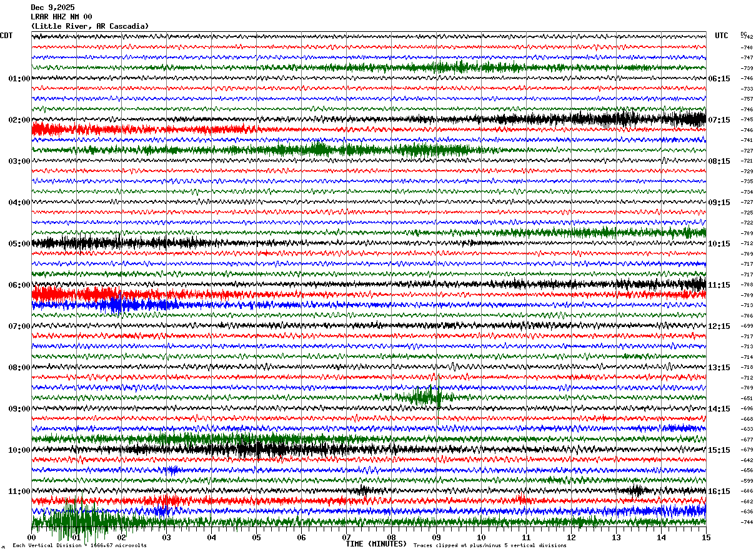Click the "Each Vertical Division = 1666.67 microvolts" note
This screenshot has width=756, height=554.
[79, 546]
